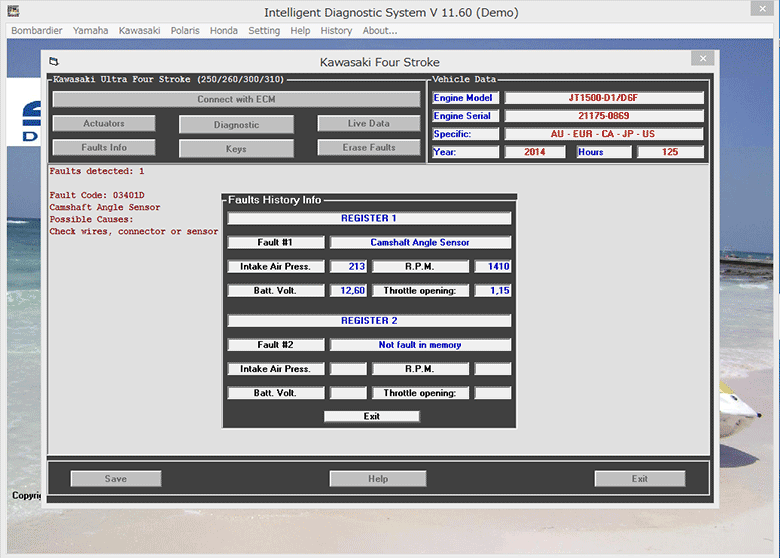
Task: Open the Yamaha menu
Action: click(x=91, y=30)
